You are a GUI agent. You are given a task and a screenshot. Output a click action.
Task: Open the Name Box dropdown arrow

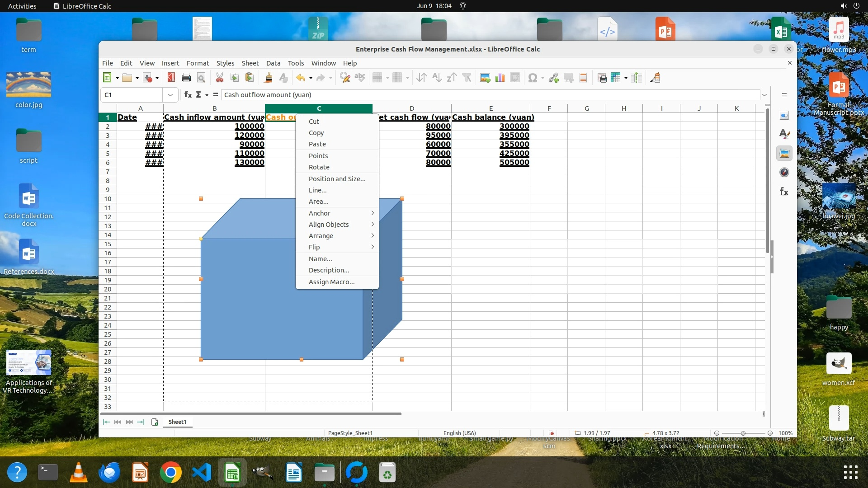(x=170, y=95)
